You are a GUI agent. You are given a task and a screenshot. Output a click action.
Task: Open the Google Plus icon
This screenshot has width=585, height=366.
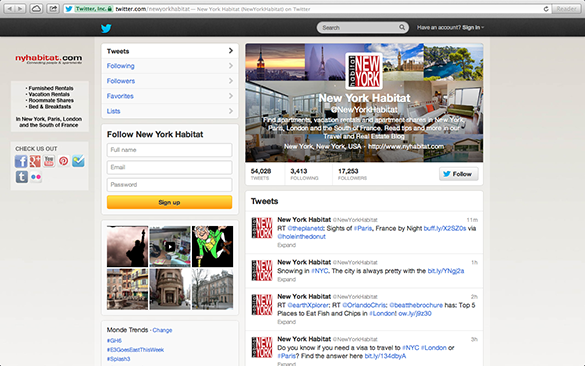click(35, 161)
